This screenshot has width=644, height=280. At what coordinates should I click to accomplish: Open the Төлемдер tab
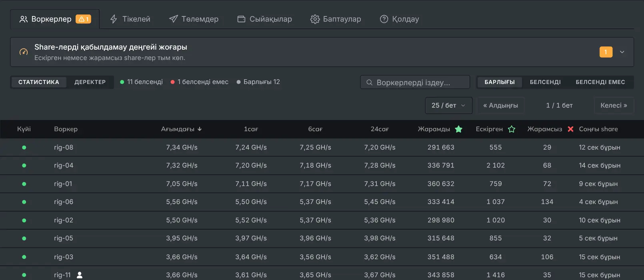coord(194,19)
